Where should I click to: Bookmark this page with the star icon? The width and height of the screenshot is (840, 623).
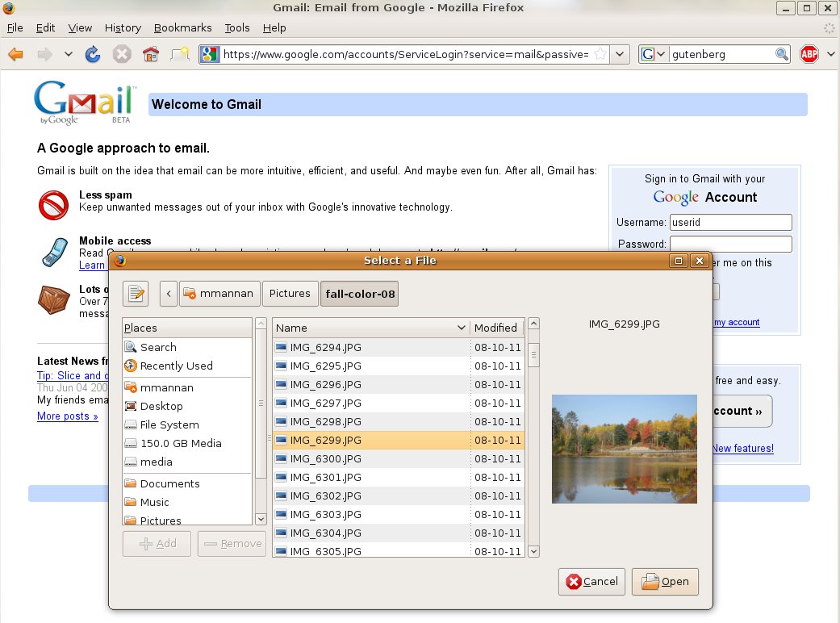point(600,54)
